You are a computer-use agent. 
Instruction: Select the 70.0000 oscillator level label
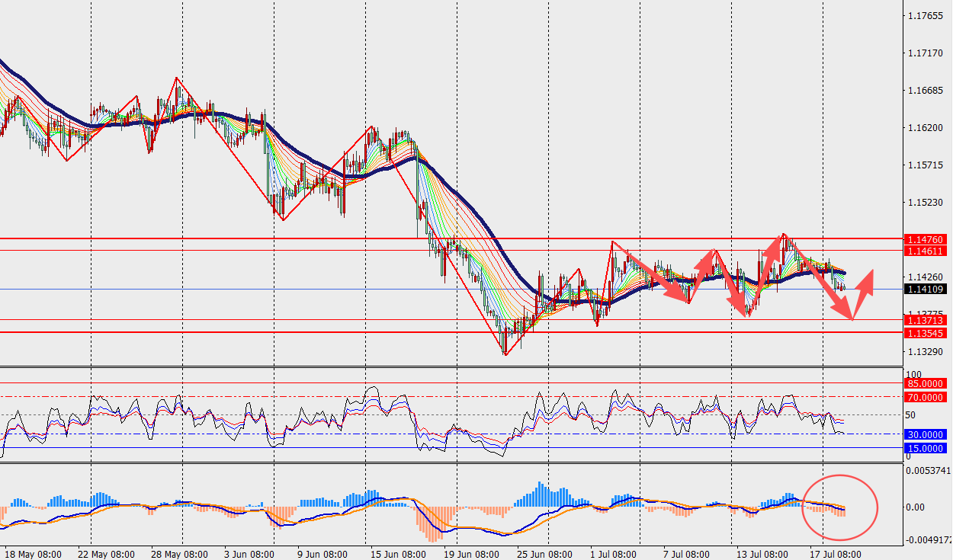[926, 397]
